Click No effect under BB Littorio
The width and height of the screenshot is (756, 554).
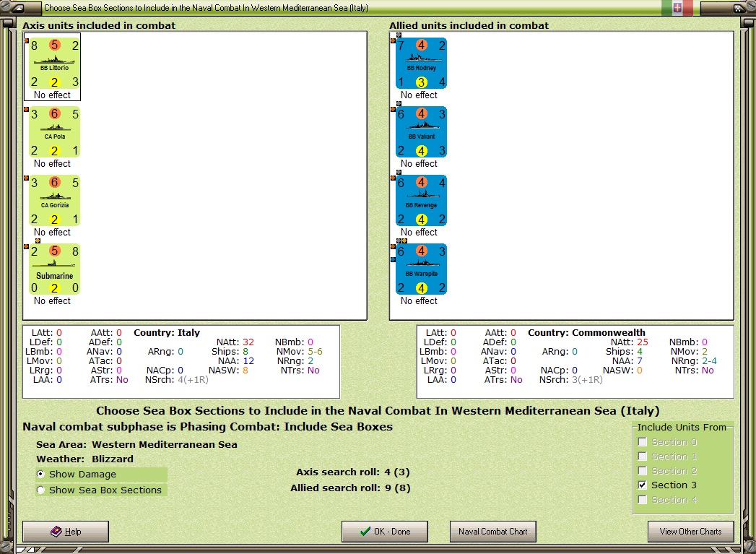tap(52, 95)
